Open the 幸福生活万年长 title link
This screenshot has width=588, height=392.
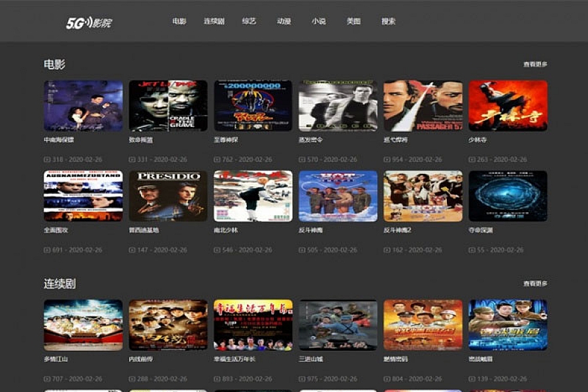235,359
